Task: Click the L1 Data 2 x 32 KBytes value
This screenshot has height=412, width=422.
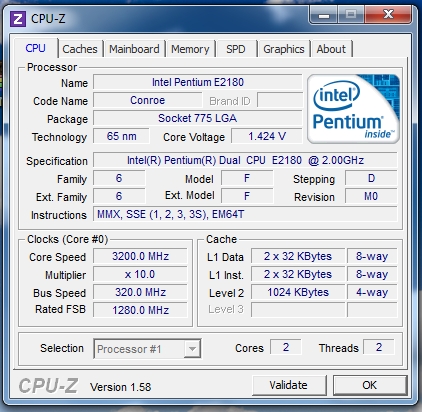Action: 298,256
